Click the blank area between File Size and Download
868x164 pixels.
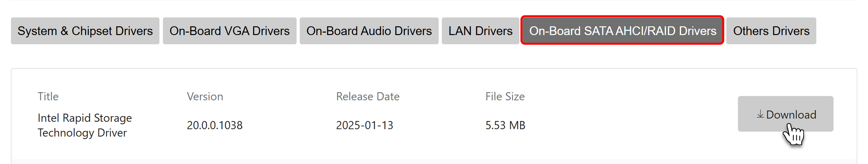[x=631, y=114]
